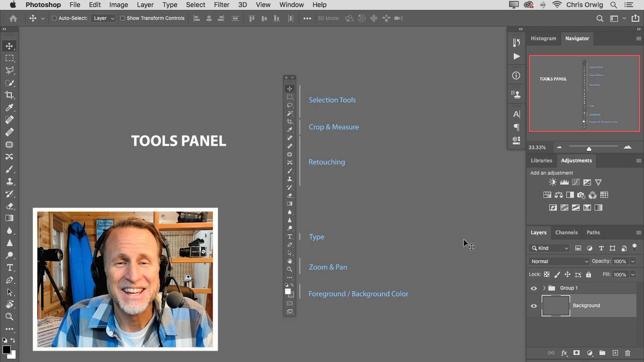The width and height of the screenshot is (644, 362).
Task: Toggle lock all padlock icon
Action: 589,275
